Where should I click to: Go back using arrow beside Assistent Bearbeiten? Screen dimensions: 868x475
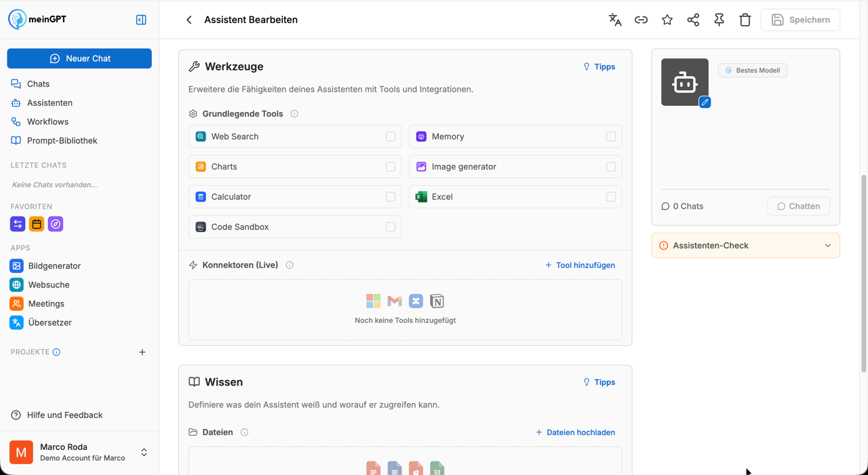pyautogui.click(x=189, y=20)
